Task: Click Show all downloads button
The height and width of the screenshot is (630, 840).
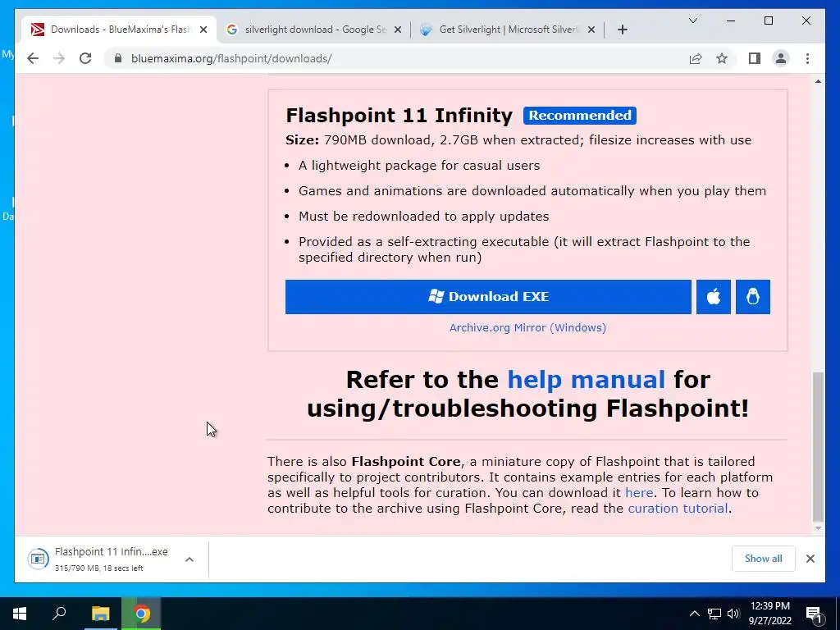Action: (764, 559)
